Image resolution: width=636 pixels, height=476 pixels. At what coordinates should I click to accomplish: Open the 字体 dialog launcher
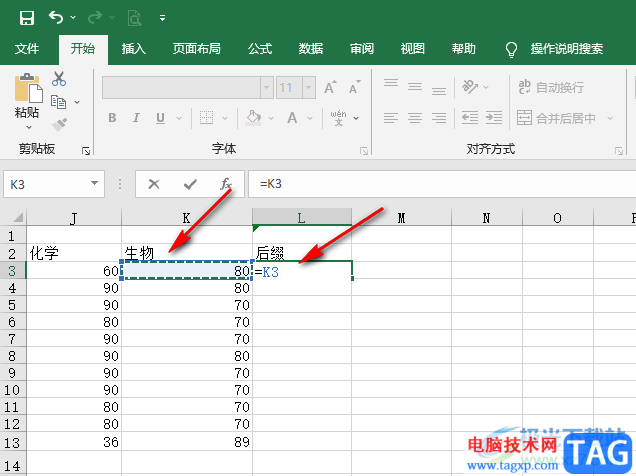click(x=364, y=151)
